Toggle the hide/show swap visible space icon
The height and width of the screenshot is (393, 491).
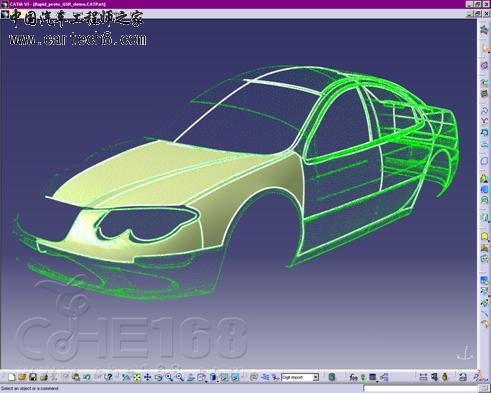[235, 377]
